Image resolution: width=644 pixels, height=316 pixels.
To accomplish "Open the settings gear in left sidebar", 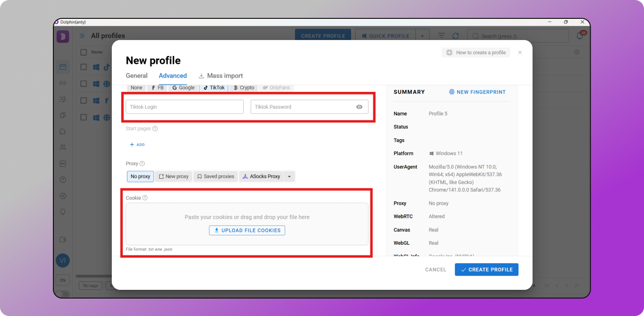I will tap(63, 196).
